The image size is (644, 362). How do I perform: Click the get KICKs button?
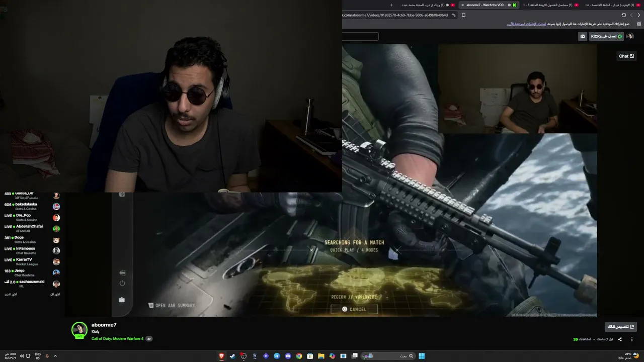click(x=606, y=36)
